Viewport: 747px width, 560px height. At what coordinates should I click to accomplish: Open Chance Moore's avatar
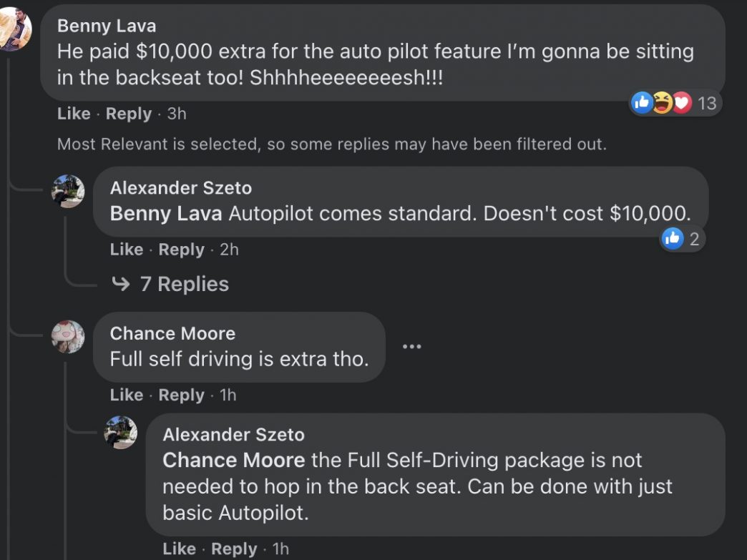pos(68,337)
